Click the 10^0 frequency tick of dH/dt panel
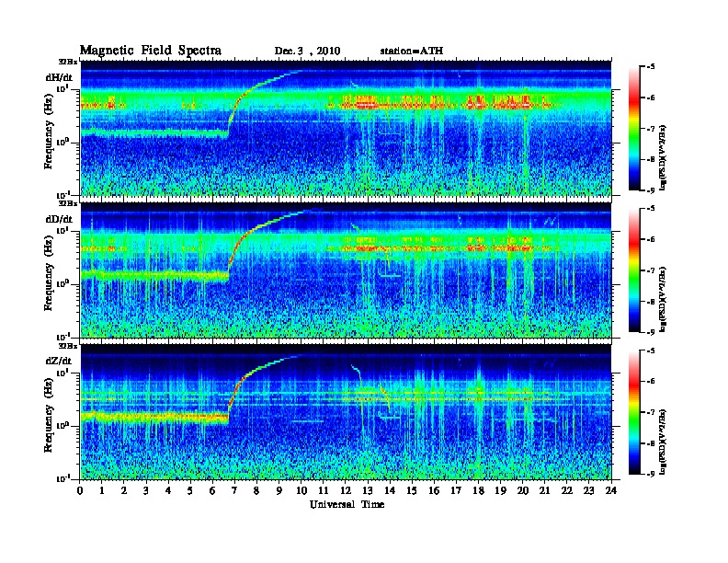Screen dimensions: 728x563 tap(63, 143)
